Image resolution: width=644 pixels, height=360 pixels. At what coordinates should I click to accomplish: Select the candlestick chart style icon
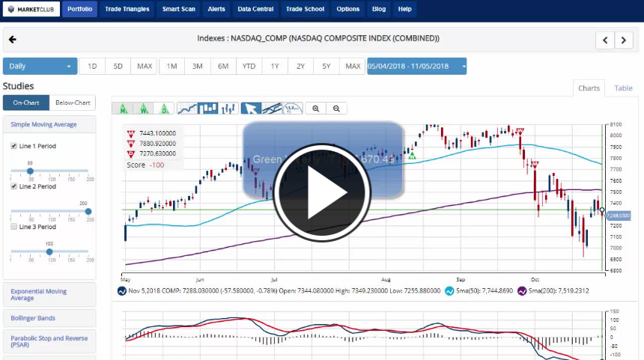(207, 109)
